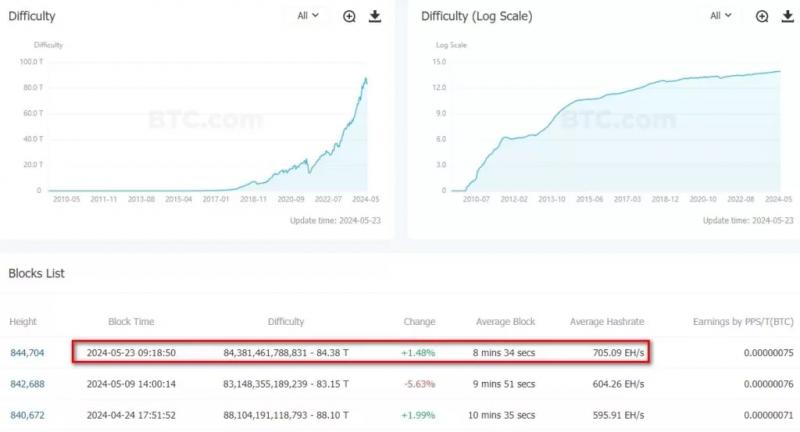
Task: Click average block 9 mins 51 secs
Action: [x=504, y=384]
